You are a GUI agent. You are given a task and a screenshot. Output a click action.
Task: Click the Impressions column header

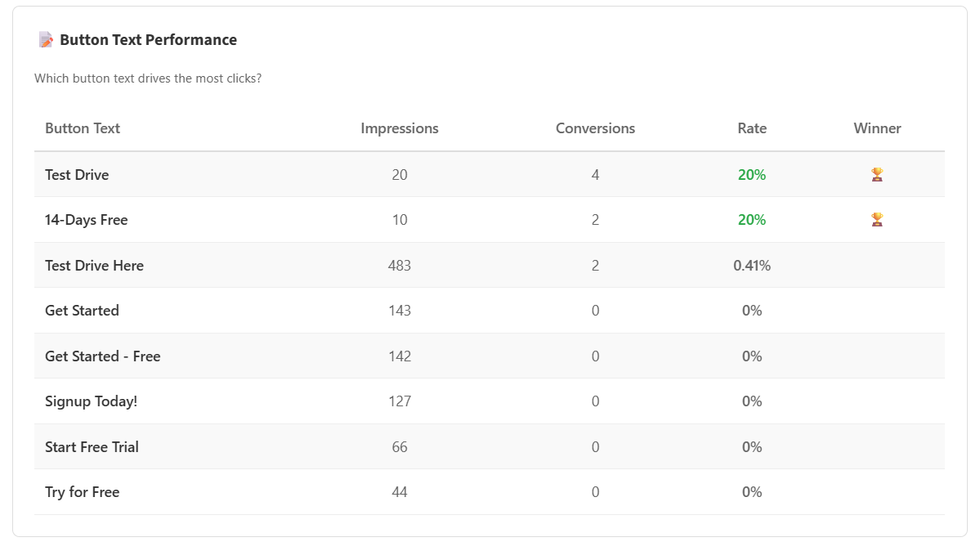click(x=400, y=128)
